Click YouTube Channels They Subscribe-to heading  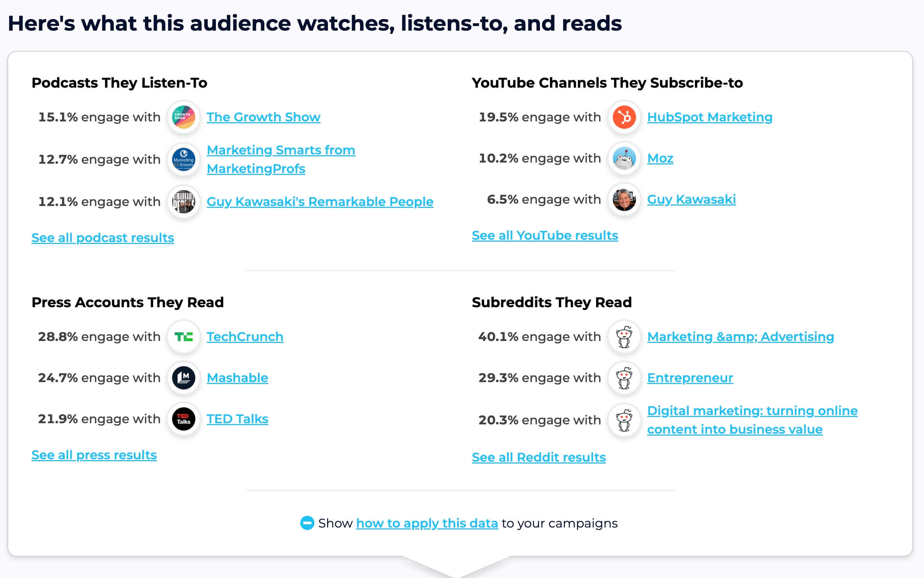(x=607, y=83)
